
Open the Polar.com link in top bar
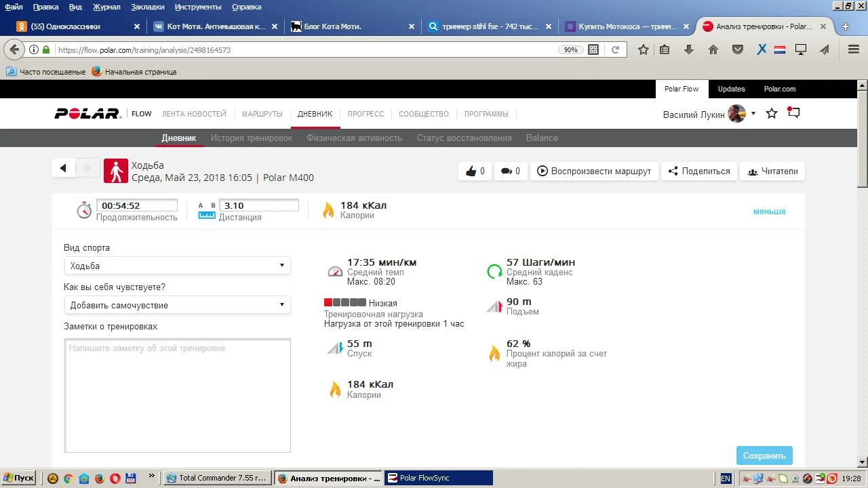click(x=780, y=89)
